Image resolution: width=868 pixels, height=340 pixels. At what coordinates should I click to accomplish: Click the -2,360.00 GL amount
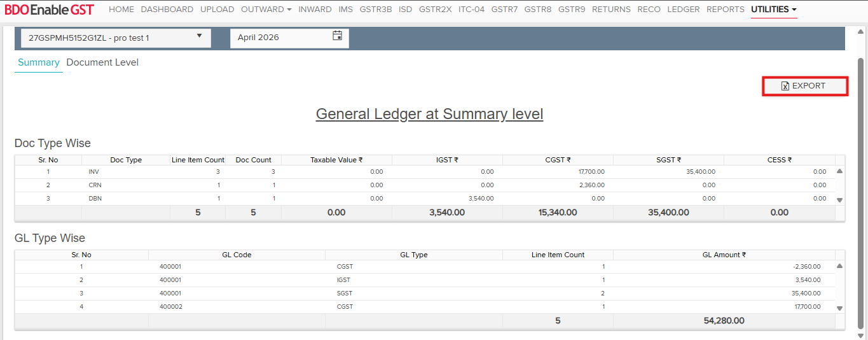click(x=807, y=267)
